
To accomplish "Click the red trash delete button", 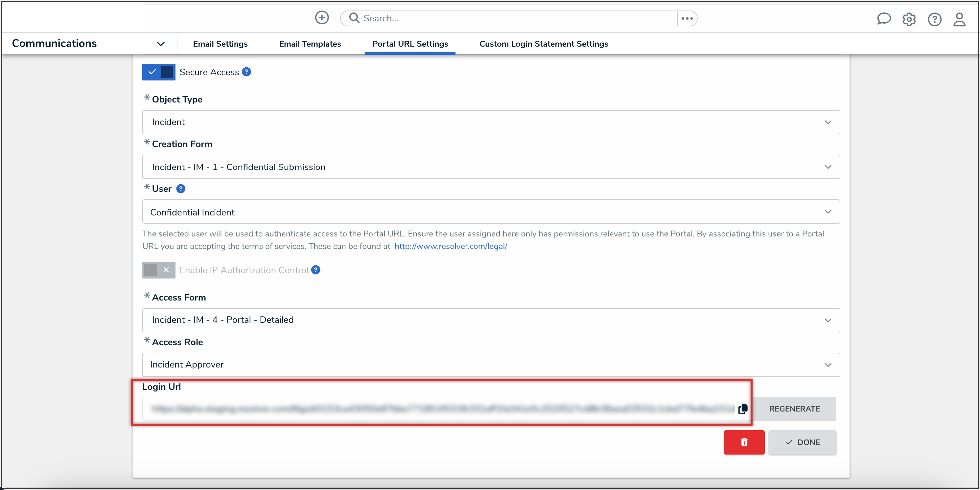I will click(x=744, y=442).
